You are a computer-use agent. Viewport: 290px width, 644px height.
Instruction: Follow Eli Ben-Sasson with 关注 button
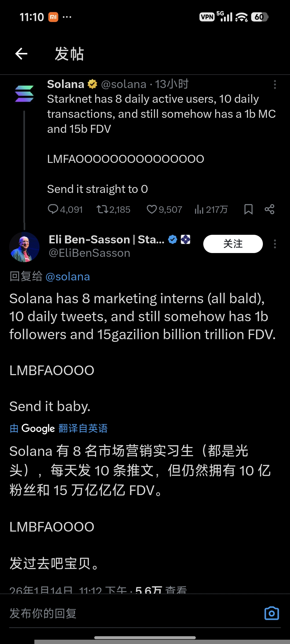(x=233, y=244)
